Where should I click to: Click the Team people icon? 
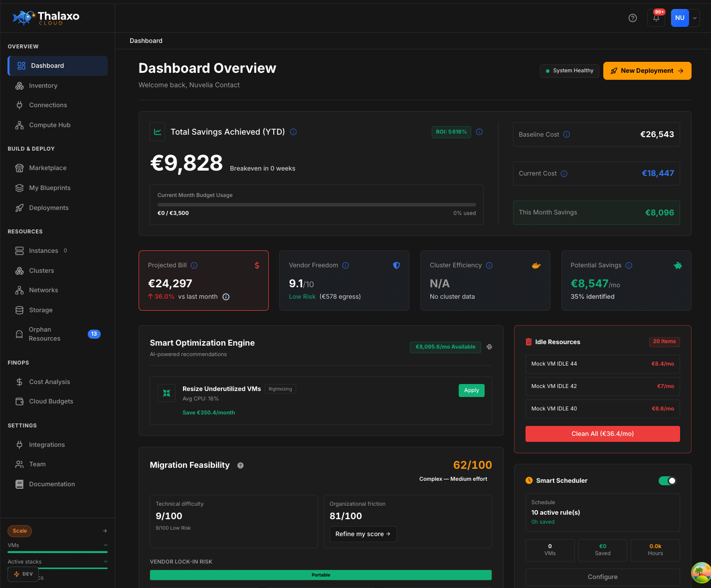tap(19, 464)
